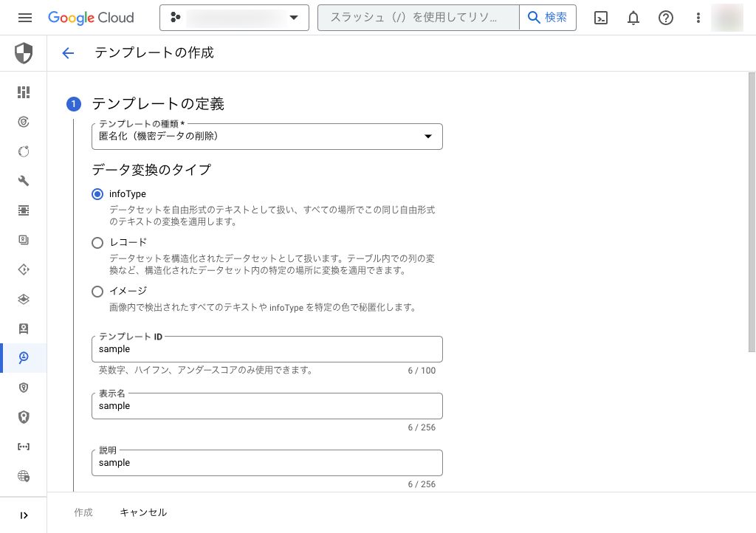
Task: Go back with the blue arrow
Action: tap(67, 53)
